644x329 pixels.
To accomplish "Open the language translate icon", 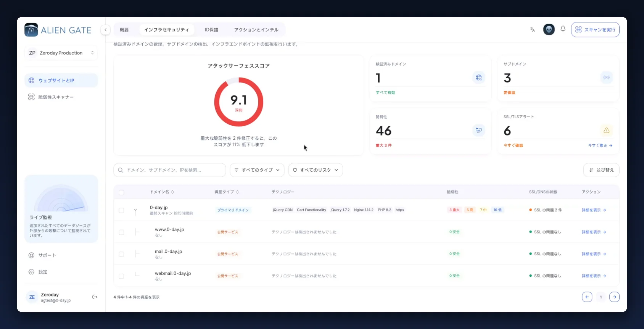I will click(533, 29).
